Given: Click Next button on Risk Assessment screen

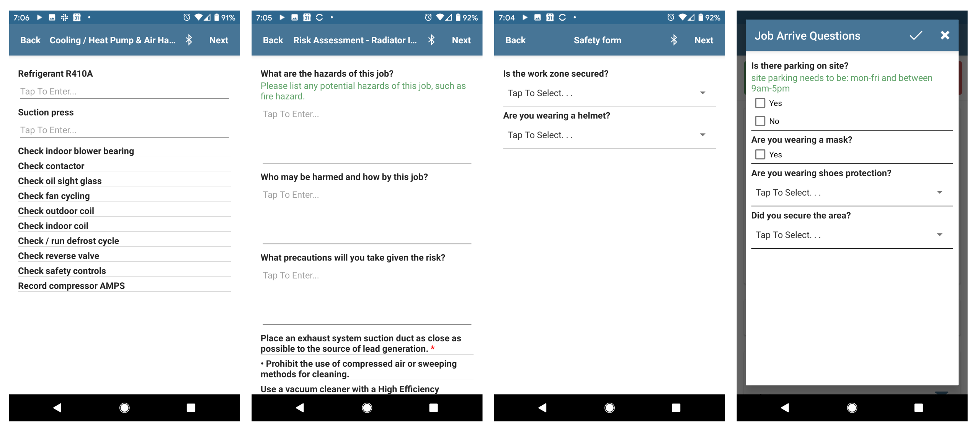Looking at the screenshot, I should pos(461,39).
